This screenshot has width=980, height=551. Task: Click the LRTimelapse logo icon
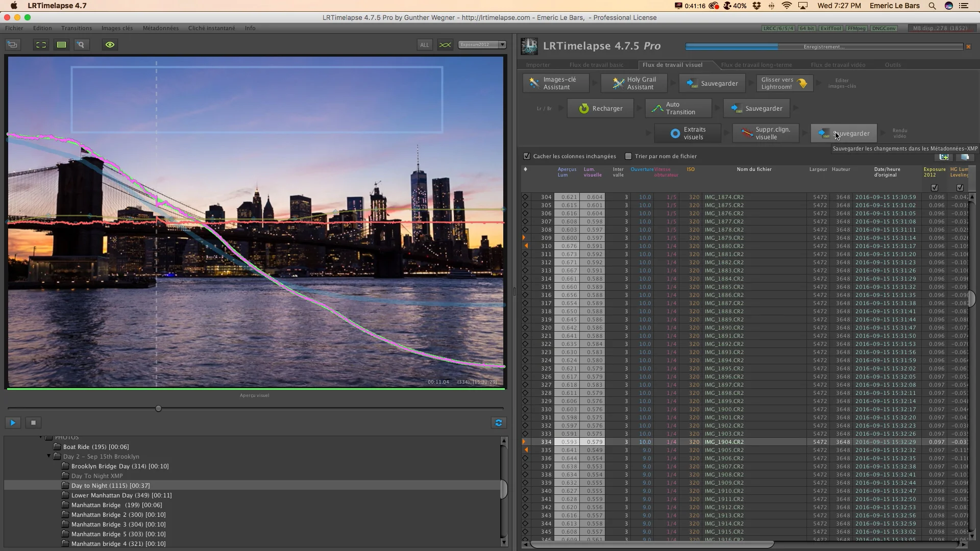point(529,46)
